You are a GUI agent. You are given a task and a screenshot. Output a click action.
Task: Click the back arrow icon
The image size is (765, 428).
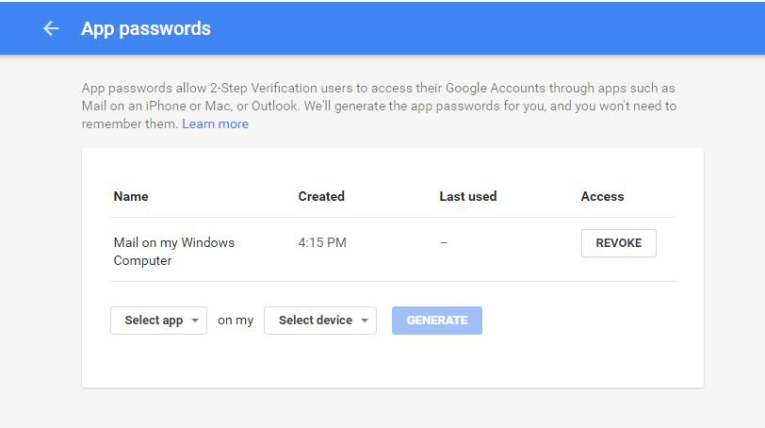click(51, 29)
